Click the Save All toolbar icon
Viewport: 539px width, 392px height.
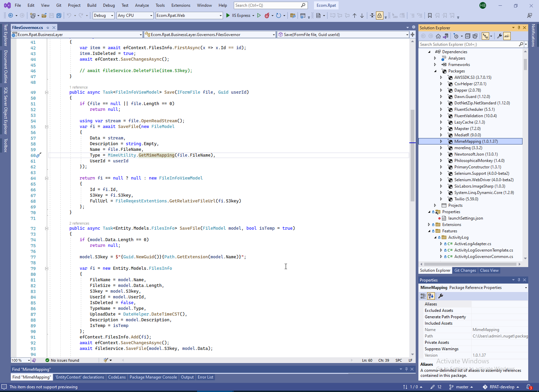pyautogui.click(x=59, y=15)
